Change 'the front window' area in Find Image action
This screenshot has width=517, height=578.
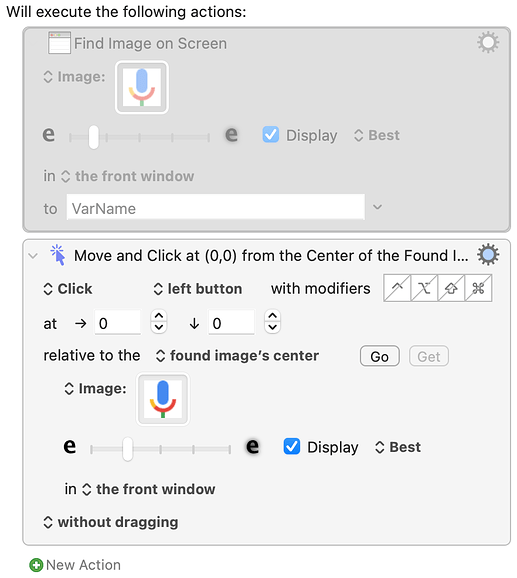[127, 176]
